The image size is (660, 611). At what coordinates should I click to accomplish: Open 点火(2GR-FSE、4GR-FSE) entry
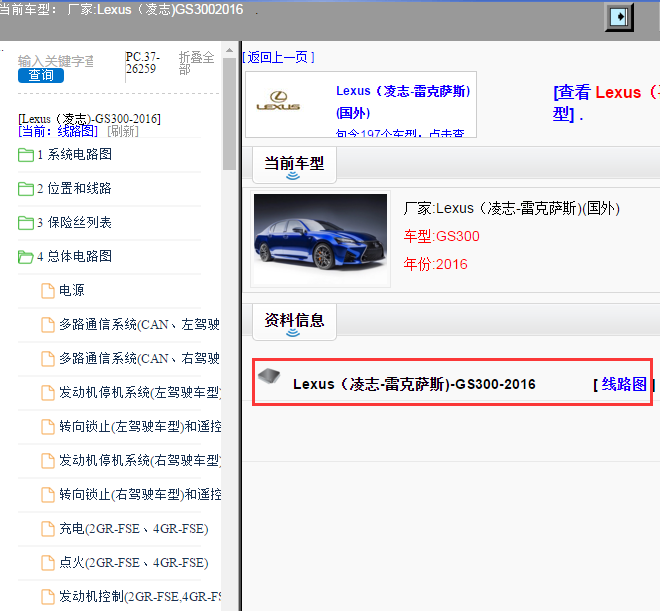point(134,563)
